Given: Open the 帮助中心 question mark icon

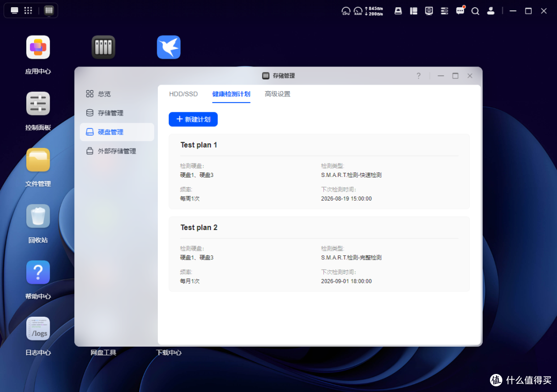Looking at the screenshot, I should click(x=38, y=272).
